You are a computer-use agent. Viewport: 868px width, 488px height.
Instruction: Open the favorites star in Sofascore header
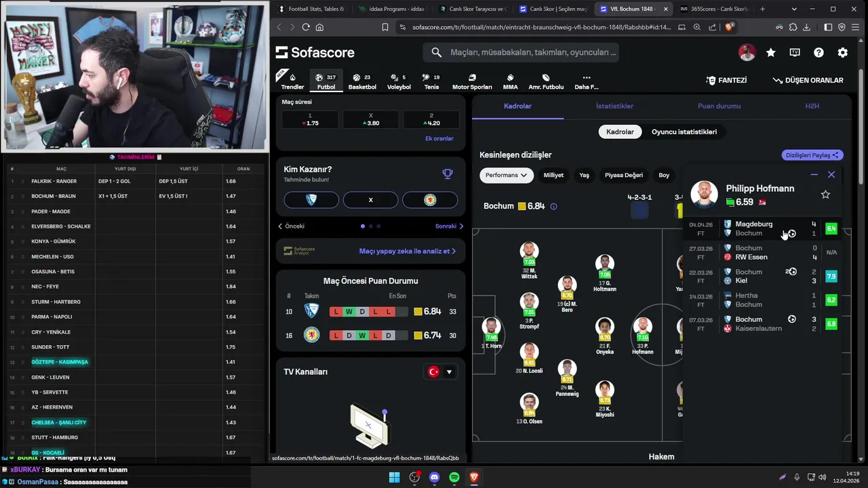click(771, 52)
